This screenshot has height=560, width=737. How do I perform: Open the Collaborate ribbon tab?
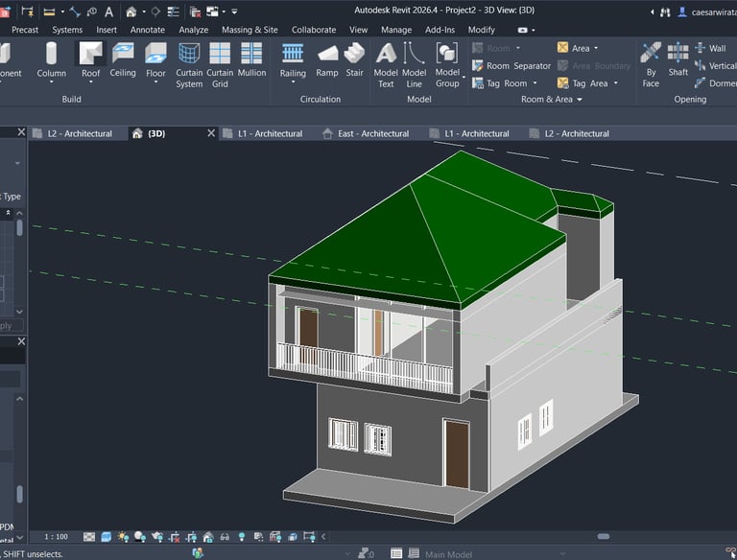click(314, 30)
